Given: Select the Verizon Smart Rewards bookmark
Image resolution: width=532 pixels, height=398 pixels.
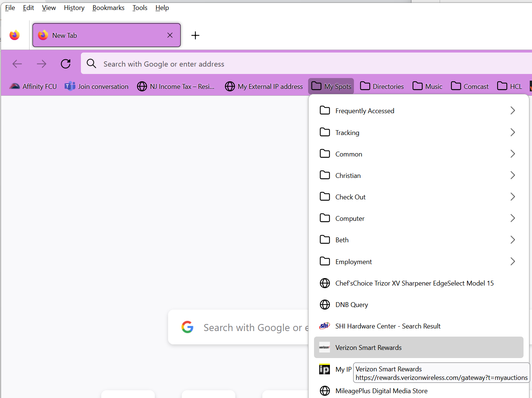Looking at the screenshot, I should tap(368, 347).
